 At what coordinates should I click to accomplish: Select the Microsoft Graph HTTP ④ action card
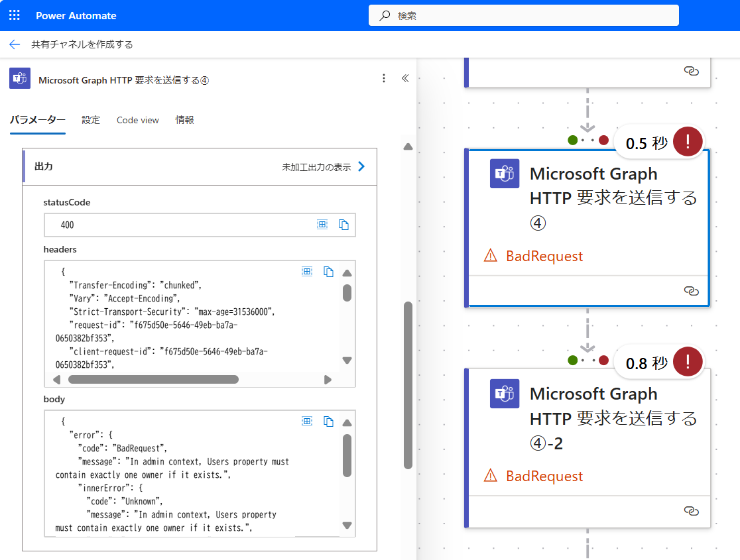587,228
